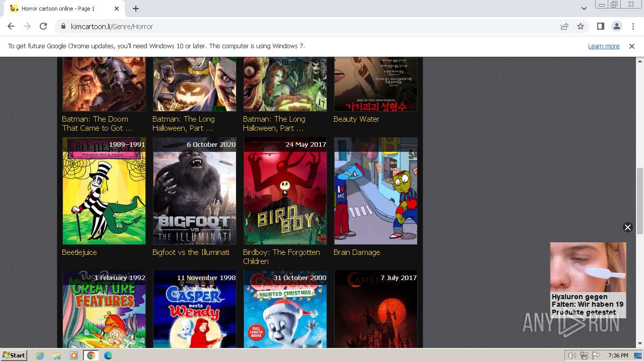The height and width of the screenshot is (362, 644).
Task: Close the floating video ad
Action: tap(627, 227)
